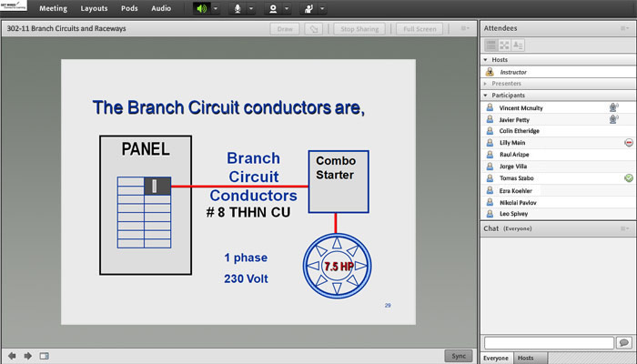Click the raise hand status icon

pyautogui.click(x=307, y=8)
